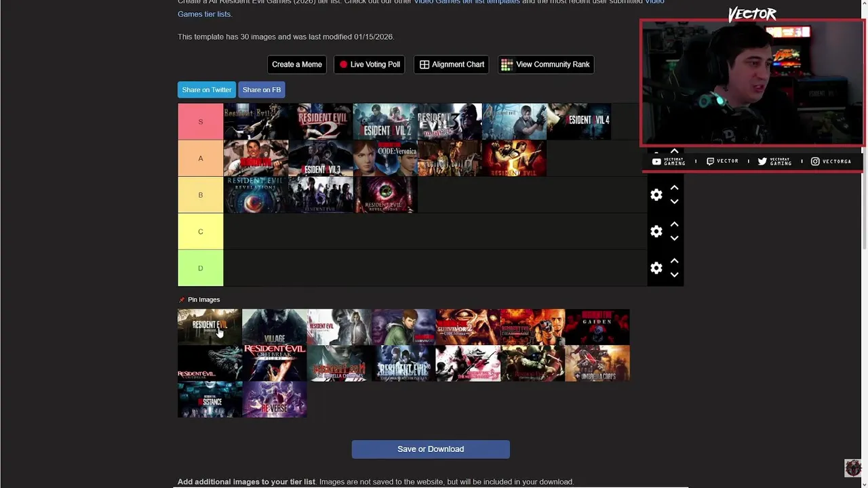The width and height of the screenshot is (868, 488).
Task: Click 'Add additional images to your tier list' text
Action: [x=246, y=482]
